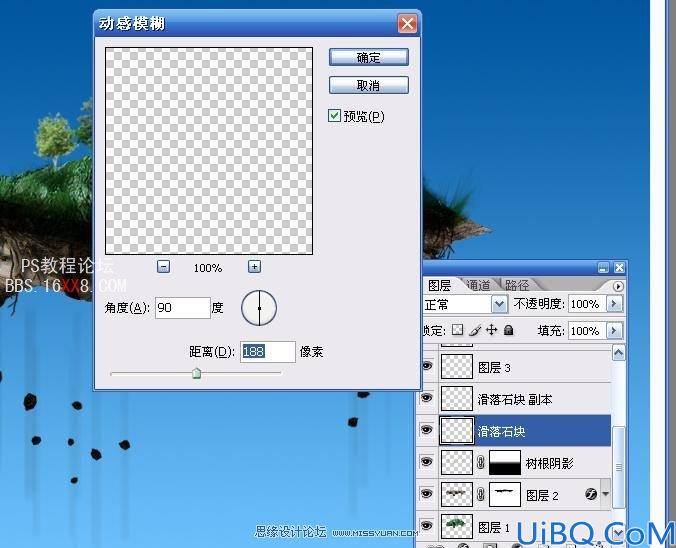
Task: Select the 图层 2 layer mask thumbnail
Action: [505, 494]
